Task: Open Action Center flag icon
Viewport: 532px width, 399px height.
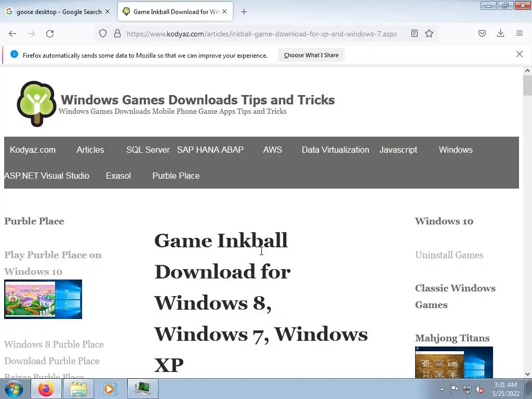Action: click(x=454, y=389)
